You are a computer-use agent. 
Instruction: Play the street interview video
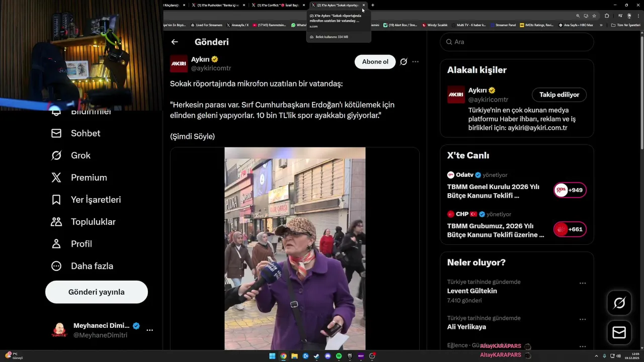click(295, 248)
